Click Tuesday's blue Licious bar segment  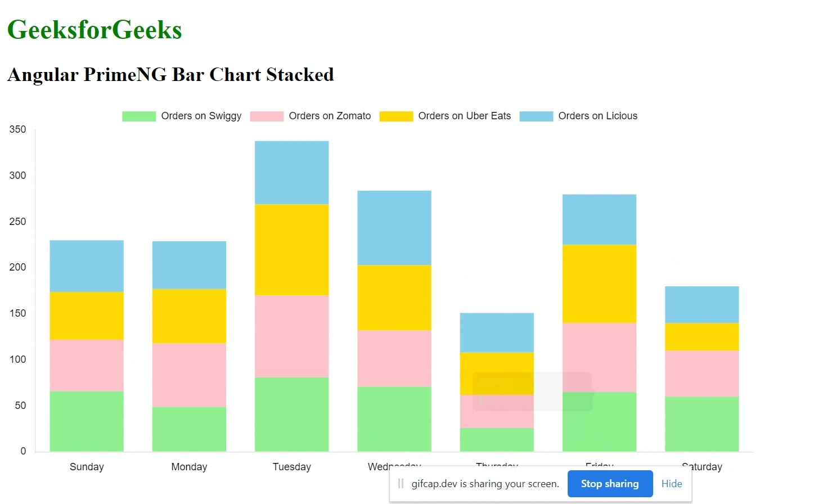(x=291, y=172)
